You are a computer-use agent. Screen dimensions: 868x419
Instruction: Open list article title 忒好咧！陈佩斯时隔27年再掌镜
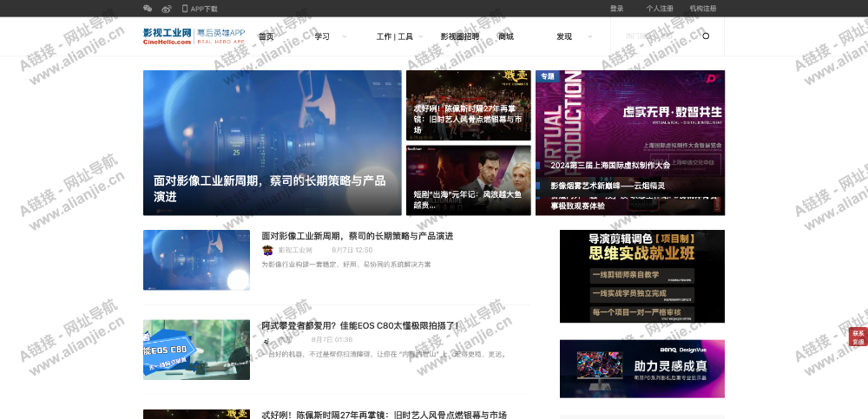pos(385,415)
